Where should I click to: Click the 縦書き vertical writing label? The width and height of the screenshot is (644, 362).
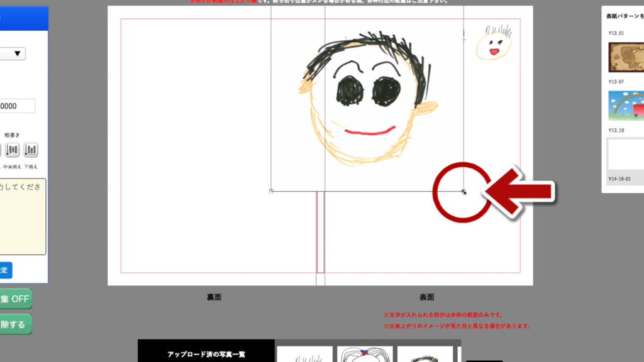click(x=13, y=135)
